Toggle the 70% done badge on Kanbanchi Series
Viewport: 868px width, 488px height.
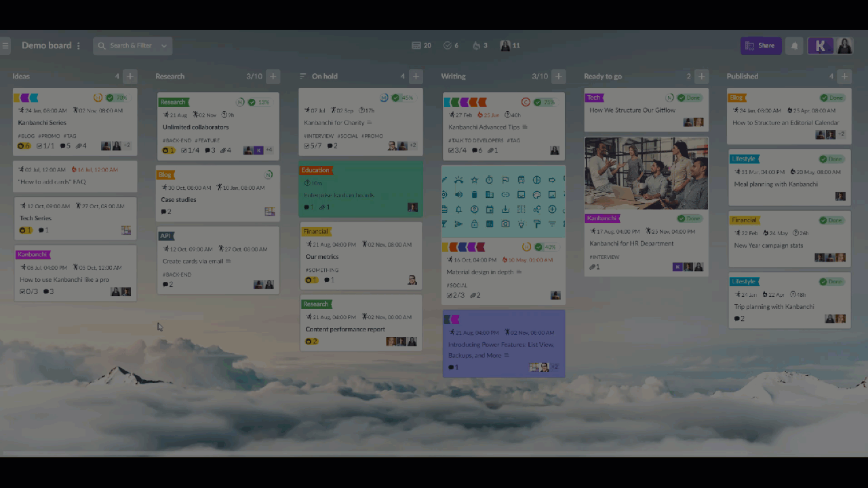coord(117,98)
